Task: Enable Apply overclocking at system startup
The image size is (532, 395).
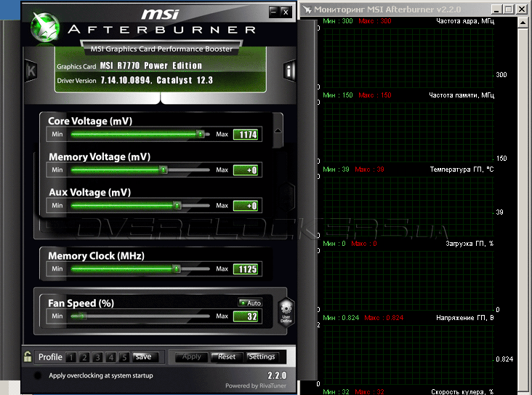Action: 38,375
